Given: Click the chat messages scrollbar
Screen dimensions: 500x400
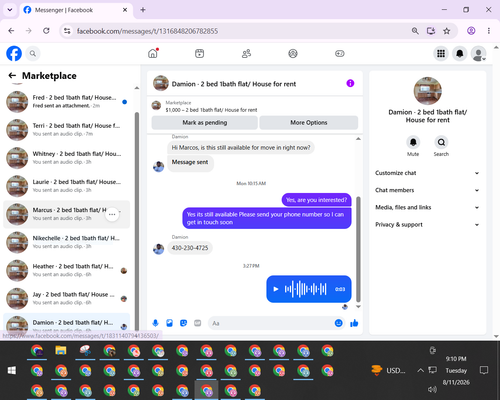Looking at the screenshot, I should pyautogui.click(x=358, y=248).
